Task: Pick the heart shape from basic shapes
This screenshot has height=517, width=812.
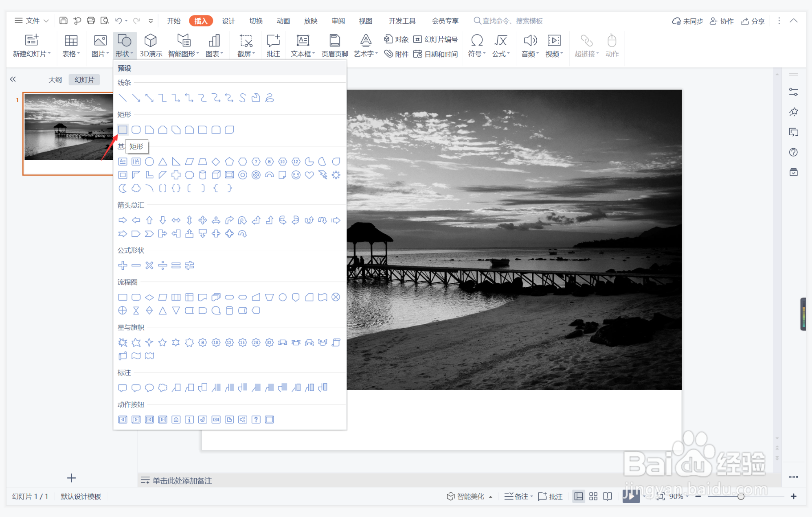Action: [x=309, y=175]
